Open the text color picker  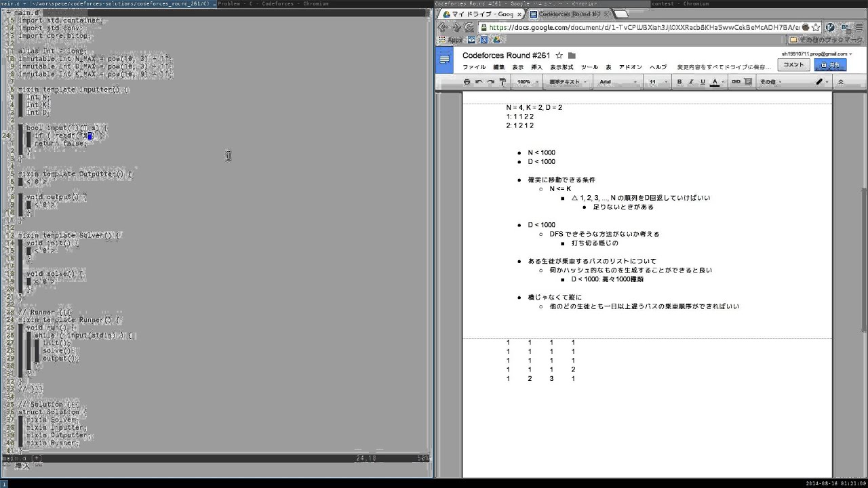(715, 82)
